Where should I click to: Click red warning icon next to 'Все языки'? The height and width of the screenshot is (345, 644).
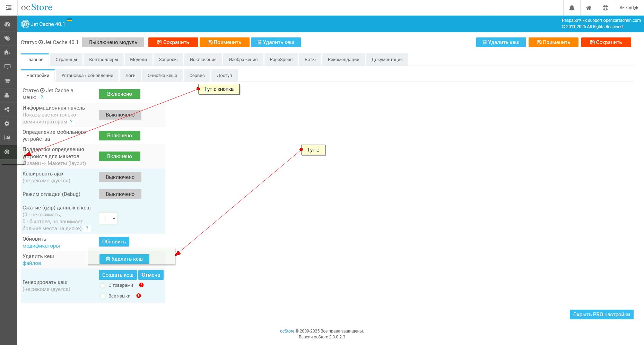(x=139, y=296)
